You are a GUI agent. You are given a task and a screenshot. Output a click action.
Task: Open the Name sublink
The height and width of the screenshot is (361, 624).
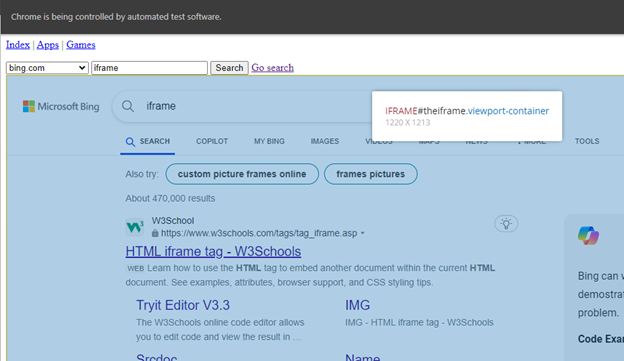point(363,357)
